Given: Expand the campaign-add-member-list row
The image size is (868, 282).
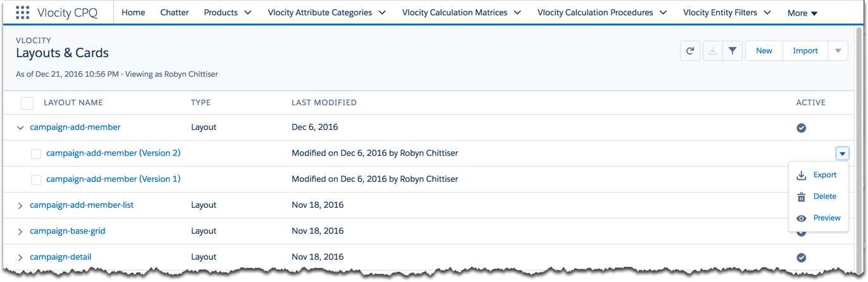Looking at the screenshot, I should pyautogui.click(x=20, y=206).
